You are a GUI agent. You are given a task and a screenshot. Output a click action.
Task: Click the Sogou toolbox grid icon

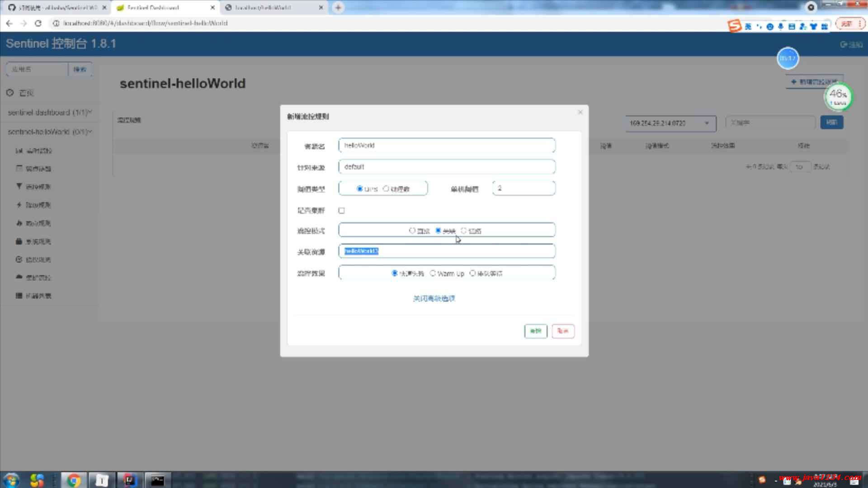pos(825,27)
